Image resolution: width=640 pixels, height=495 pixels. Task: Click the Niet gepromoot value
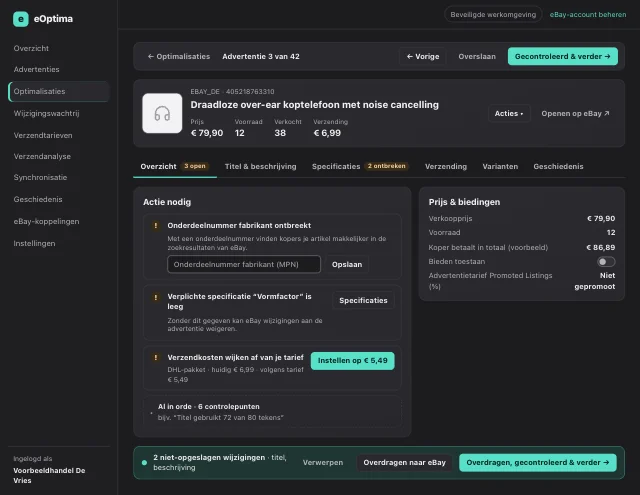[x=595, y=281]
